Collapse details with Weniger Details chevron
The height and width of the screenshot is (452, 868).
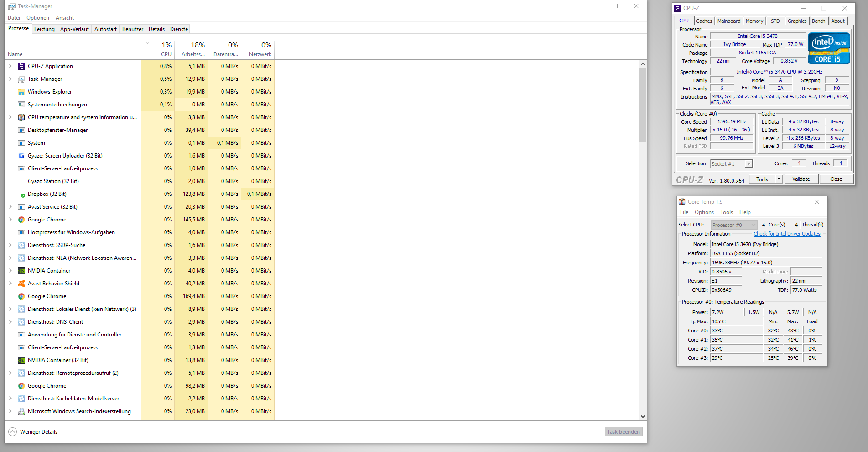[13, 432]
